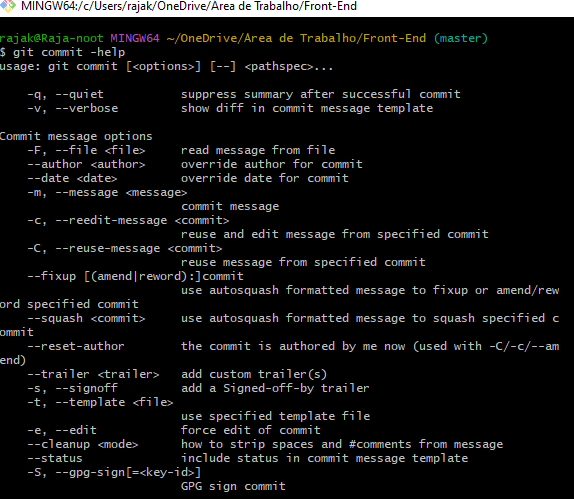Click the MINGW64 window title text
The height and width of the screenshot is (499, 574).
pos(189,6)
